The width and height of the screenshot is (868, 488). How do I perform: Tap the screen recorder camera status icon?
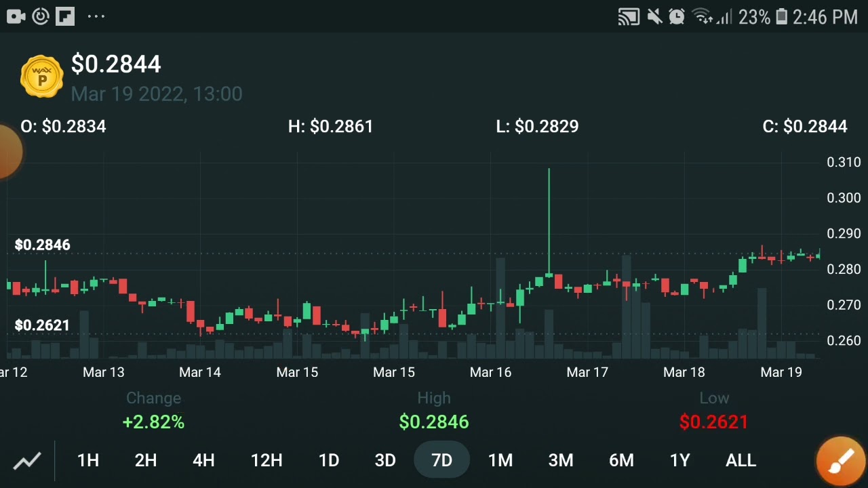(x=16, y=16)
